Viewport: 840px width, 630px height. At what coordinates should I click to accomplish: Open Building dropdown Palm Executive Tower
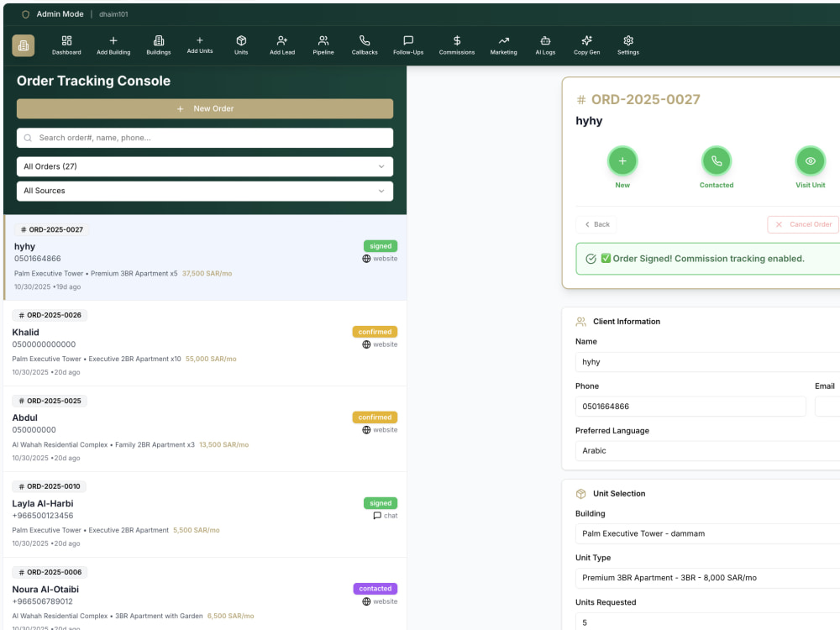pos(707,533)
